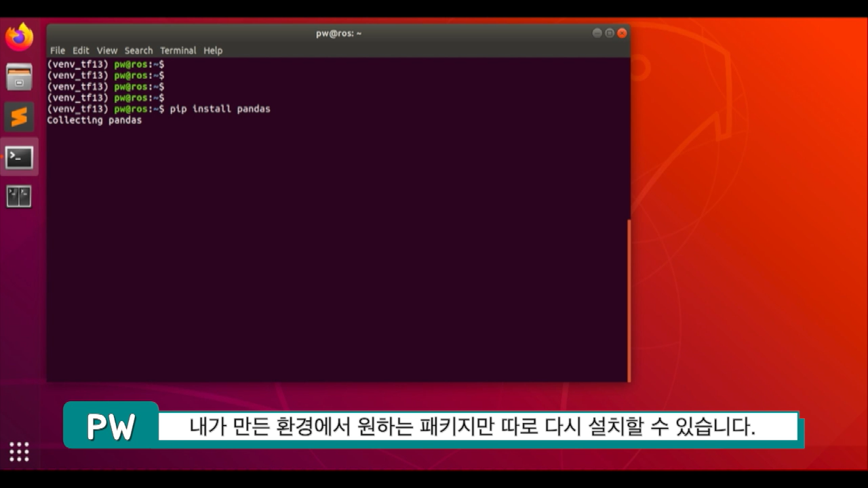Maximize the terminal window

tap(609, 33)
